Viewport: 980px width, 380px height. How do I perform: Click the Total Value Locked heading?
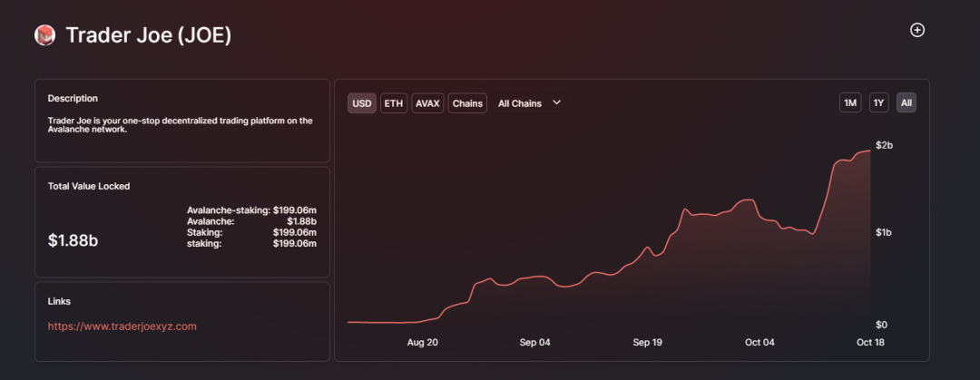(89, 186)
